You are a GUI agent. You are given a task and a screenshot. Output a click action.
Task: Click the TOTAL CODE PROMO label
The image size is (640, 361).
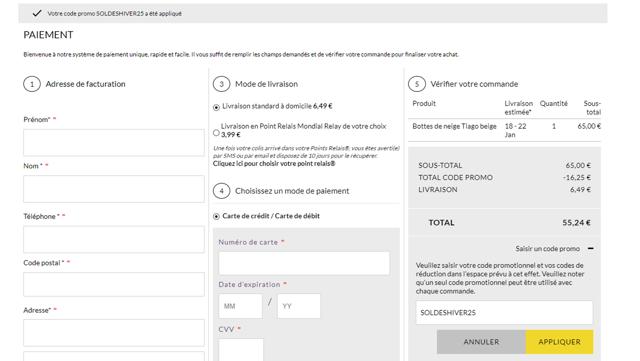pos(455,177)
